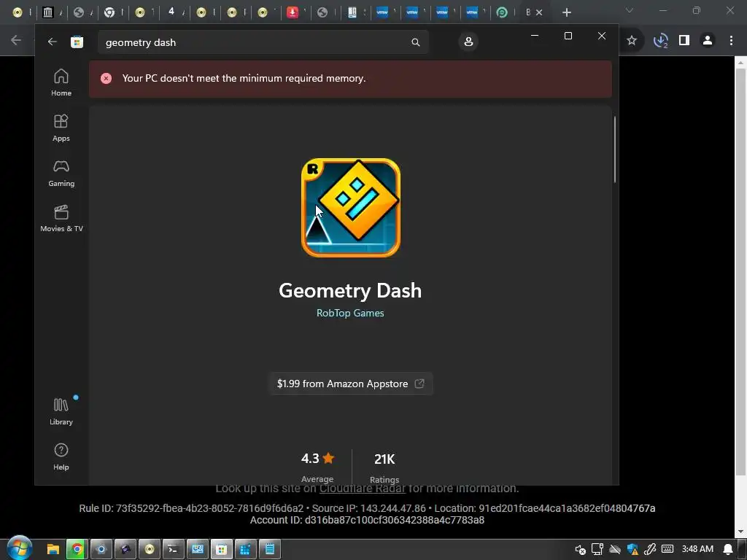This screenshot has height=560, width=747.
Task: Click Chrome's back navigation arrow
Action: pos(16,41)
